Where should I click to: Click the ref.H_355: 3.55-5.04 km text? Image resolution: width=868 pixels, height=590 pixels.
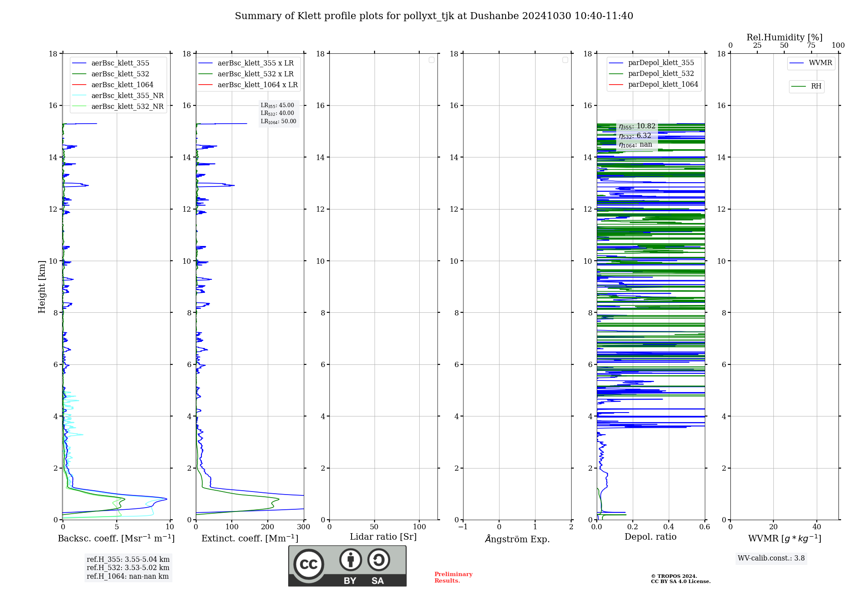click(x=128, y=560)
